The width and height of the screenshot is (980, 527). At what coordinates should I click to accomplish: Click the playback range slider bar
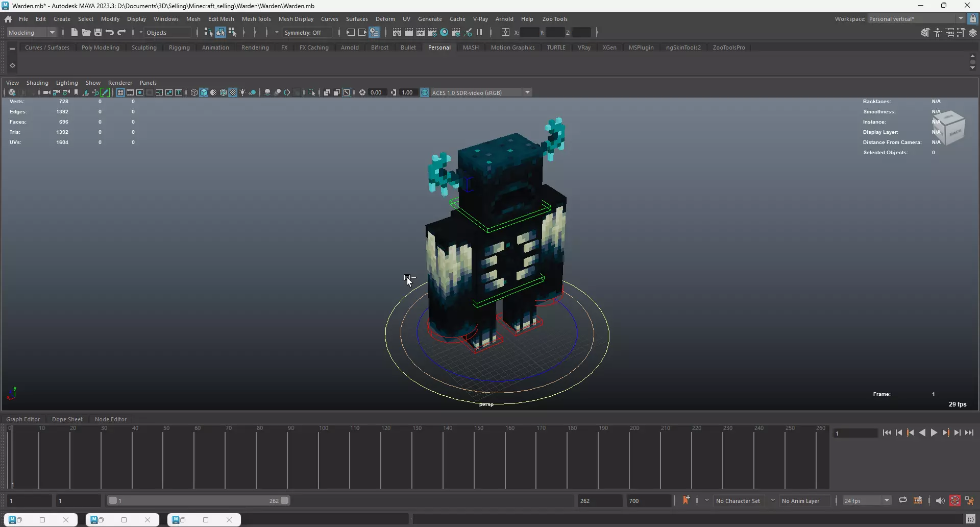[x=199, y=500]
